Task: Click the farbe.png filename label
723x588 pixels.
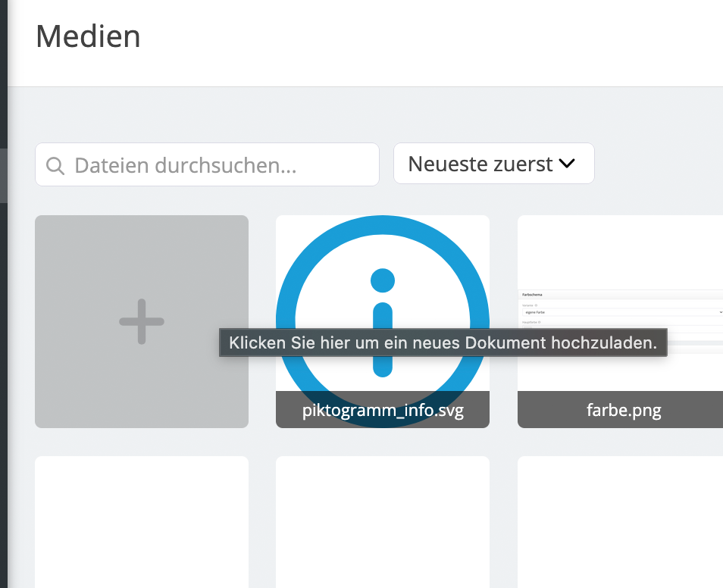Action: click(623, 410)
